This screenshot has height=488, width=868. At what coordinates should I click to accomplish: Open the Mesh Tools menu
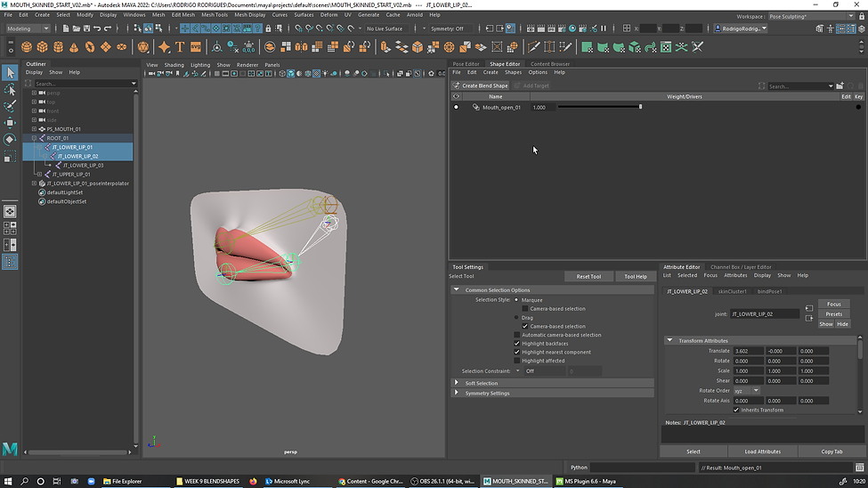click(x=215, y=15)
